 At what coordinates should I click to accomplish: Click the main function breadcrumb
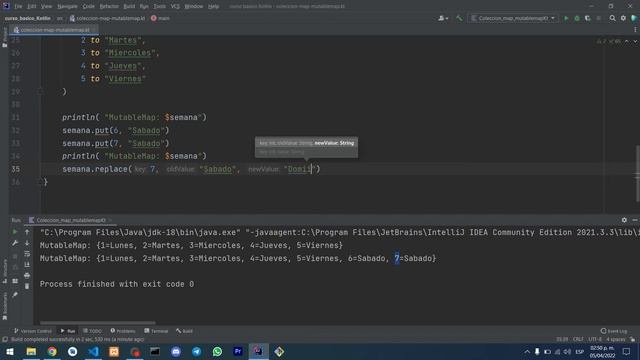click(x=160, y=18)
